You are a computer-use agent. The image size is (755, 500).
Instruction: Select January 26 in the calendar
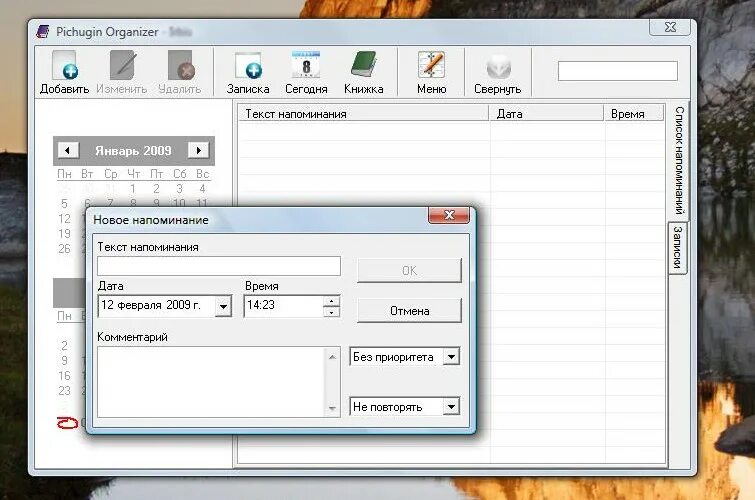(x=64, y=249)
